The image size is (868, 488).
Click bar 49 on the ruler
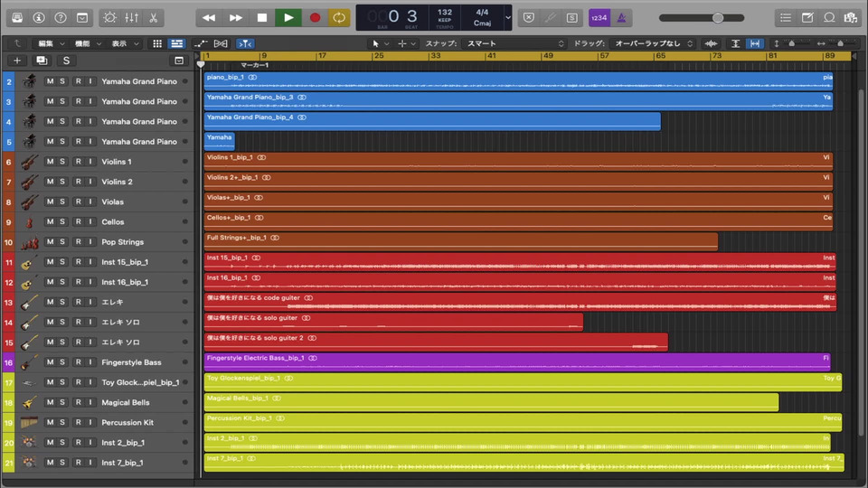tap(547, 56)
